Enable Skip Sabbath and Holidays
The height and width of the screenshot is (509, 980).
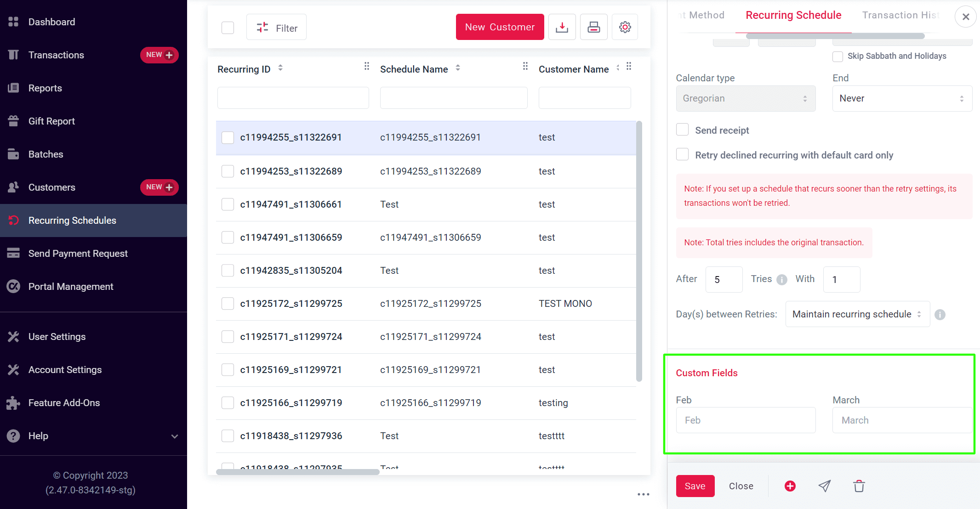click(x=838, y=56)
